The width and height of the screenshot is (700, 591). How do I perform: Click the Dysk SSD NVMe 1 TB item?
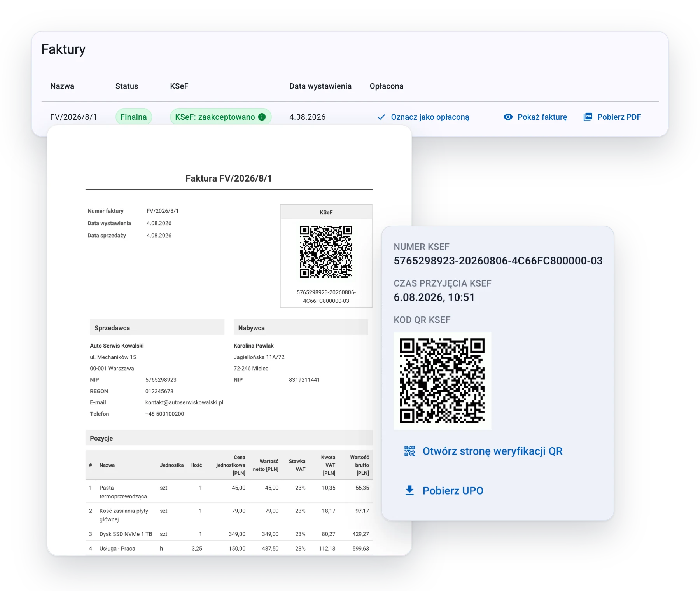point(229,534)
